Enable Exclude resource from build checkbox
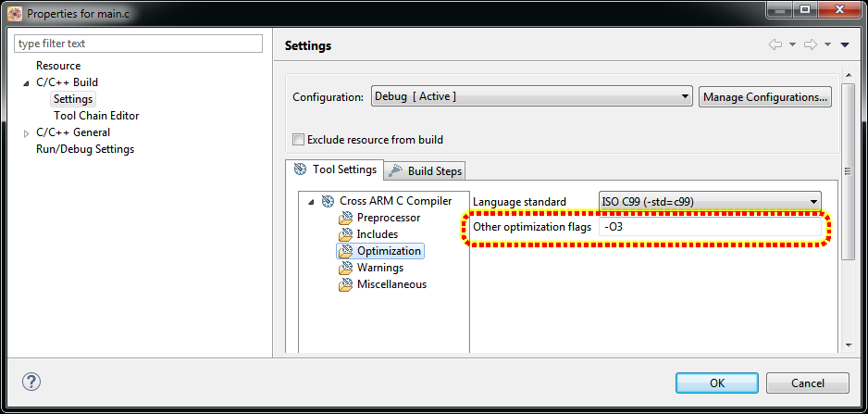 (298, 140)
